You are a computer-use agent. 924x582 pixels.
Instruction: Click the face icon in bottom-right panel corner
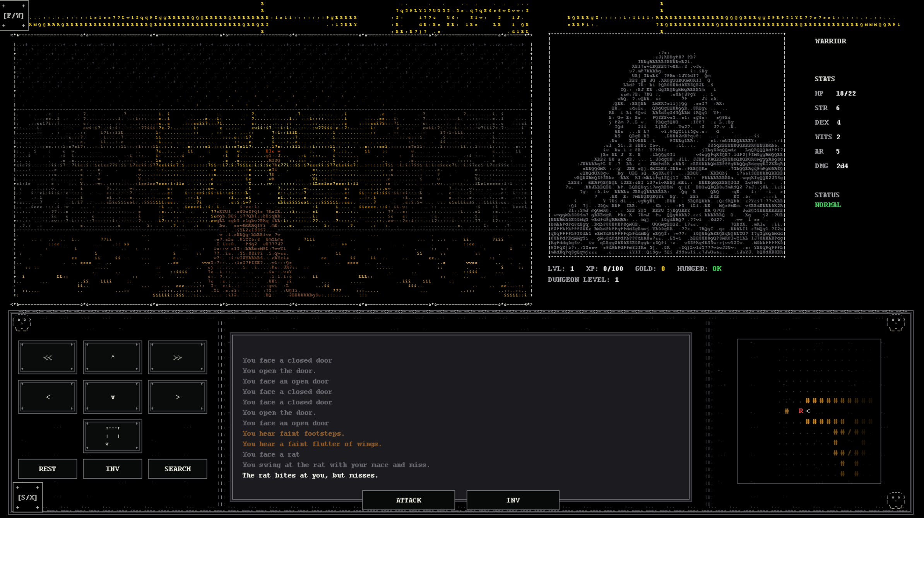tap(896, 501)
